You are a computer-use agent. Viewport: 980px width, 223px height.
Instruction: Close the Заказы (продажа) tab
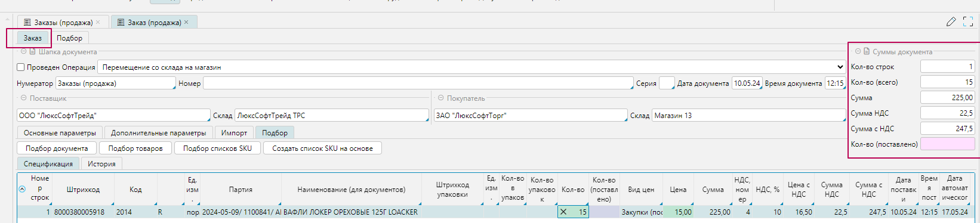pos(98,22)
